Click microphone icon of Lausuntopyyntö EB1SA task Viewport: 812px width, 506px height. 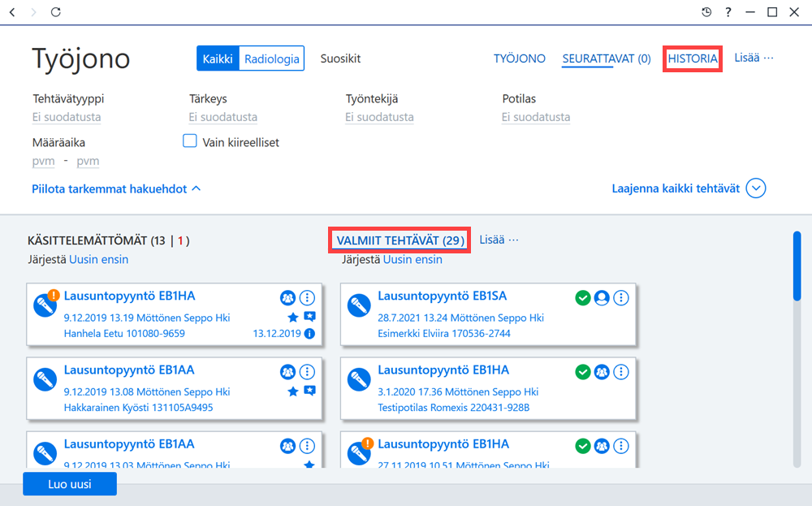click(359, 305)
